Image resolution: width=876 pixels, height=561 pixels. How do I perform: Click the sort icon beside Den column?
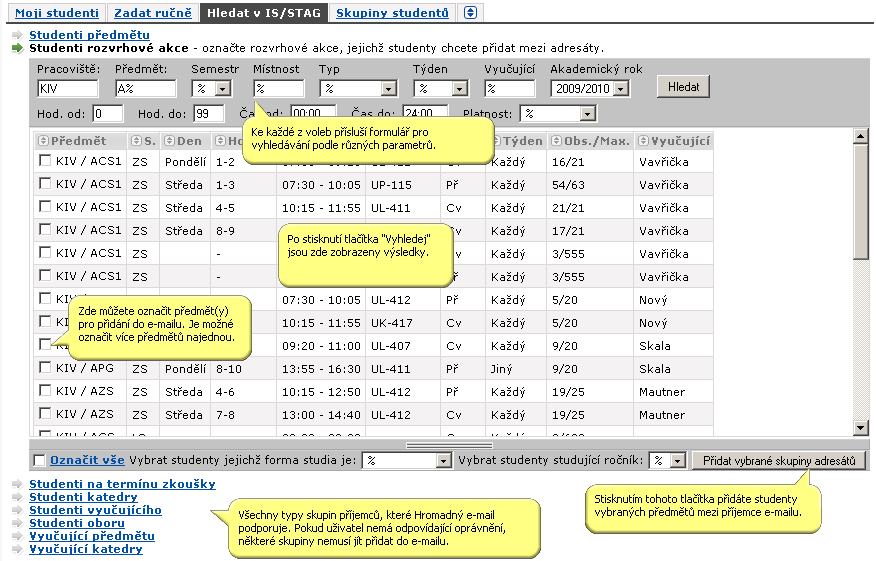point(169,141)
